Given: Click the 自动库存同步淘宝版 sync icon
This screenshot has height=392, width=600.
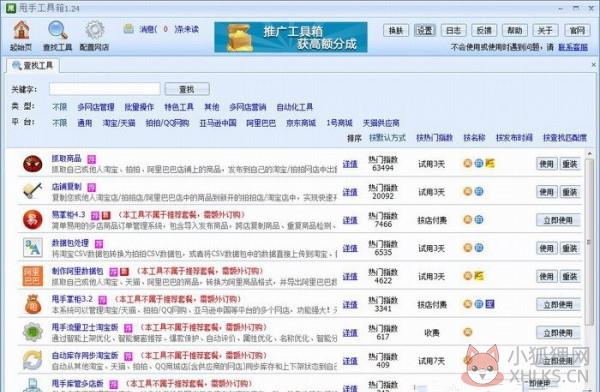Looking at the screenshot, I should [x=33, y=360].
